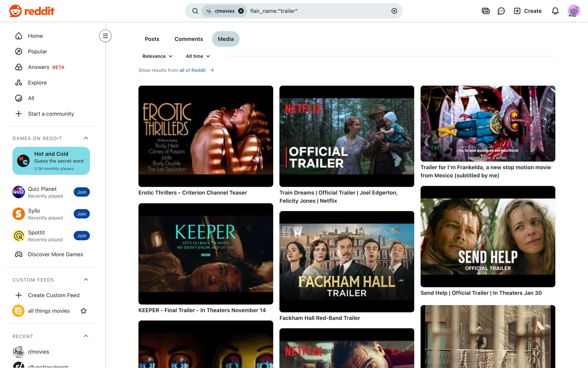Clear the search query text
This screenshot has height=368, width=588.
click(x=394, y=11)
